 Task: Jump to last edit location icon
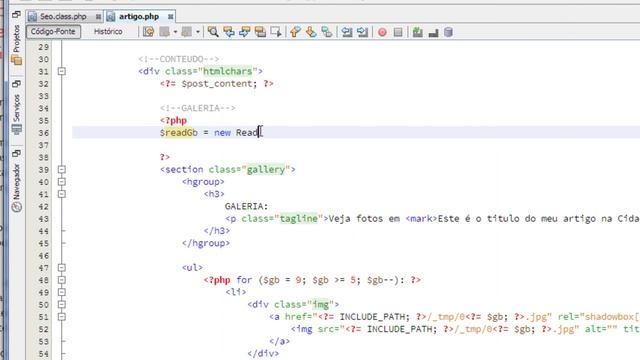[149, 32]
